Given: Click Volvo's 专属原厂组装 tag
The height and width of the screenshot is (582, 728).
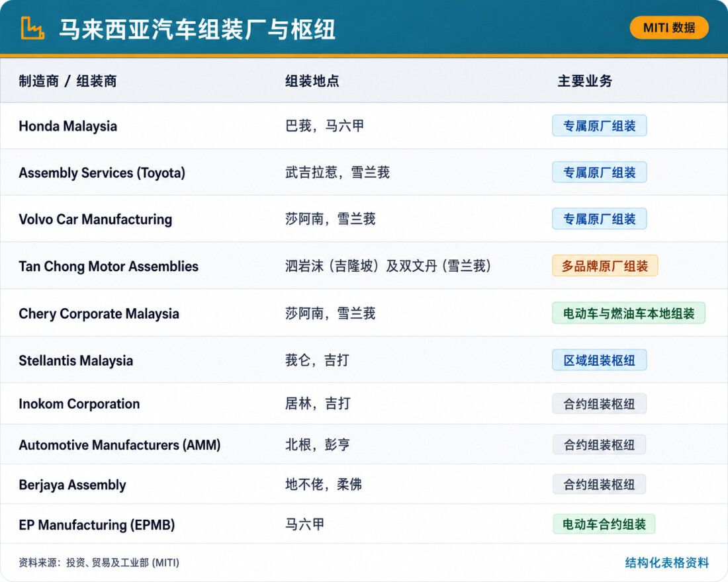Looking at the screenshot, I should coord(599,219).
